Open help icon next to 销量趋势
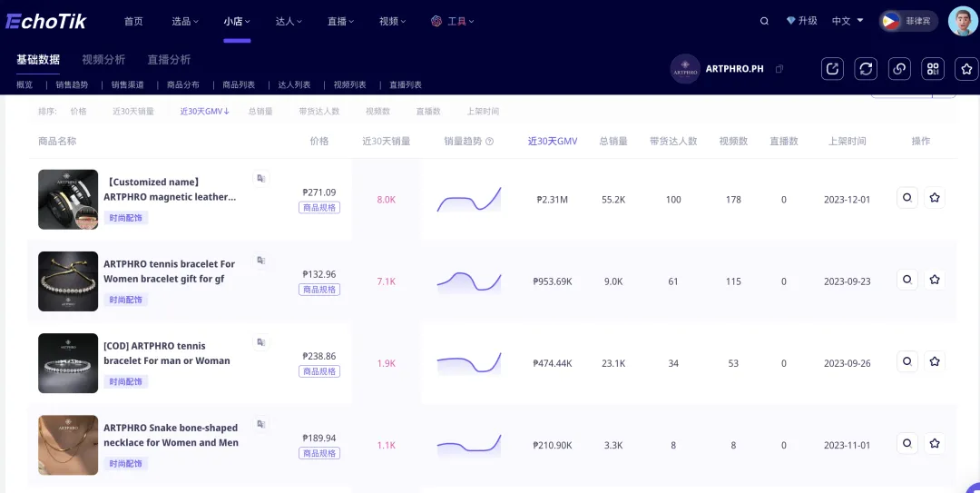The width and height of the screenshot is (980, 493). pyautogui.click(x=489, y=142)
